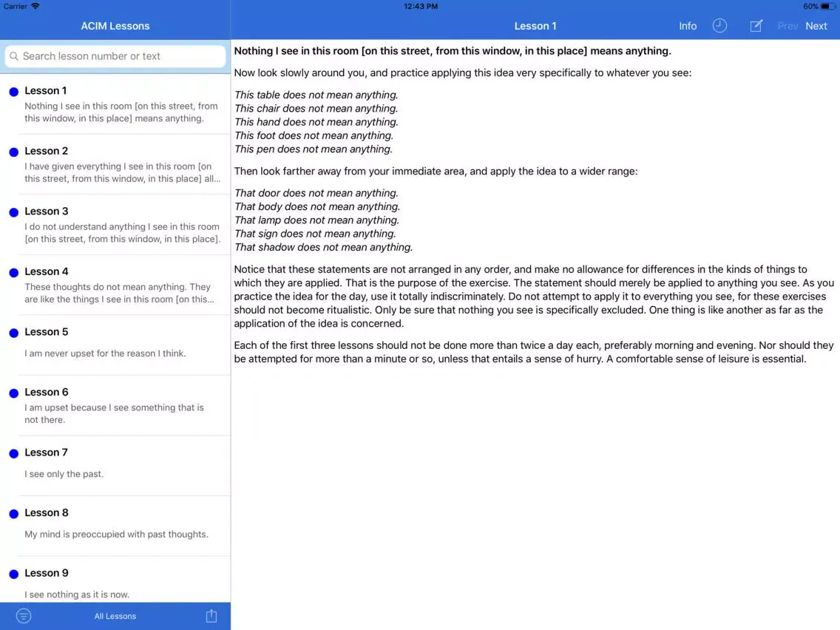
Task: Toggle the blue dot for Lesson 7
Action: (14, 453)
